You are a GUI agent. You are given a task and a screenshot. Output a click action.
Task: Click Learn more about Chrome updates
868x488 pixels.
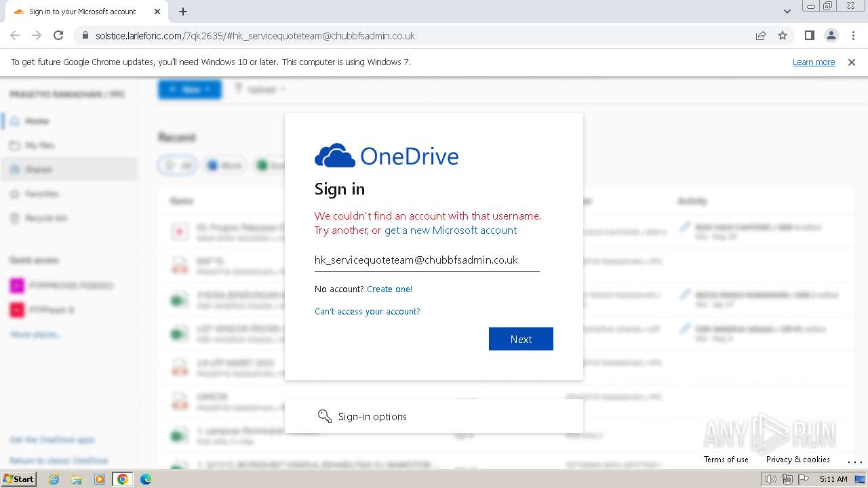pos(814,62)
